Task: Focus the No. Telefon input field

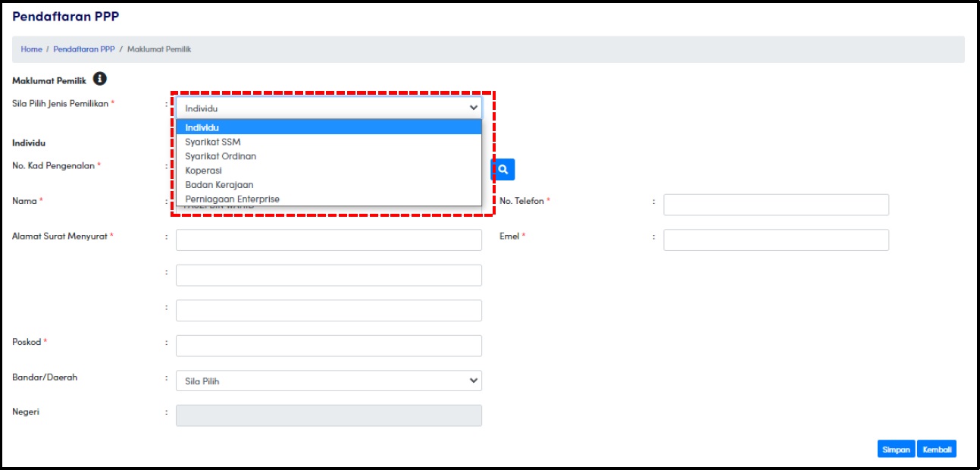Action: (x=776, y=205)
